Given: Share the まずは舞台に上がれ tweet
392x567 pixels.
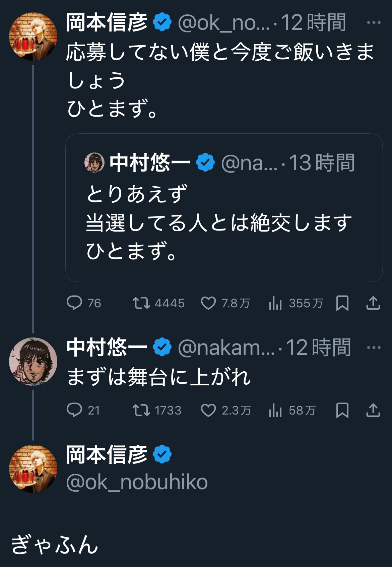Looking at the screenshot, I should click(x=373, y=410).
